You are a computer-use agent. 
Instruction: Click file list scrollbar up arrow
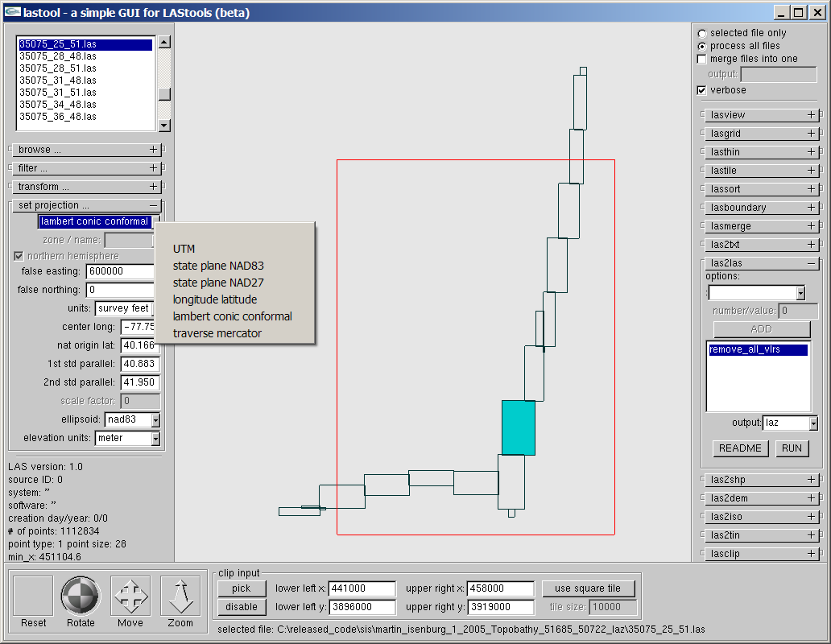point(164,42)
